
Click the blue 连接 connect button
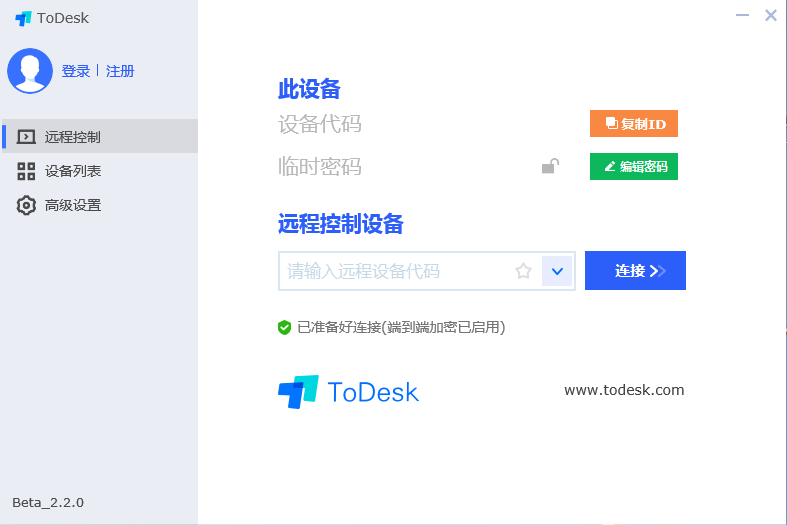[635, 271]
